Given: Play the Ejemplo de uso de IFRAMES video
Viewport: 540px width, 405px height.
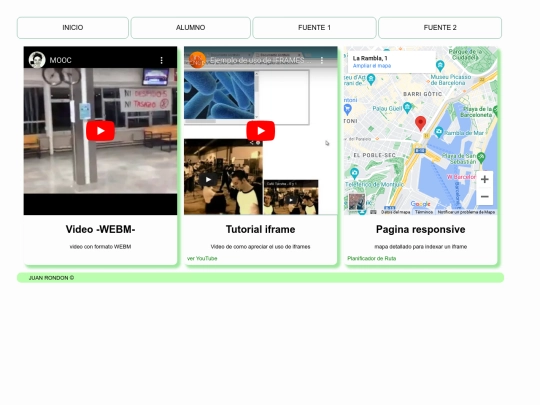Looking at the screenshot, I should [261, 131].
